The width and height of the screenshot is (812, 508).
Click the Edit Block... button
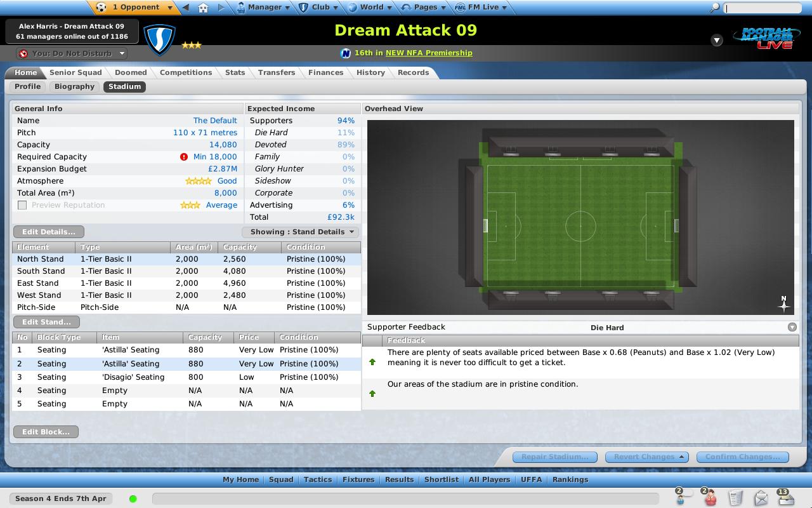(46, 432)
